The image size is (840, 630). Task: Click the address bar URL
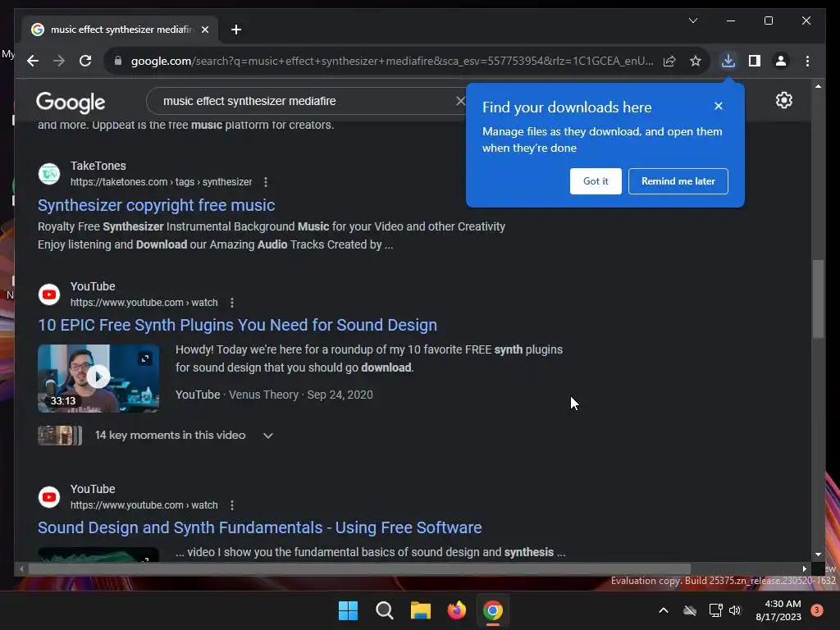(391, 61)
